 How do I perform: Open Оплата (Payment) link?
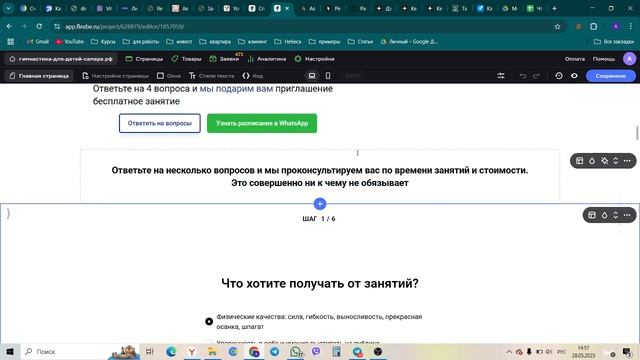575,59
